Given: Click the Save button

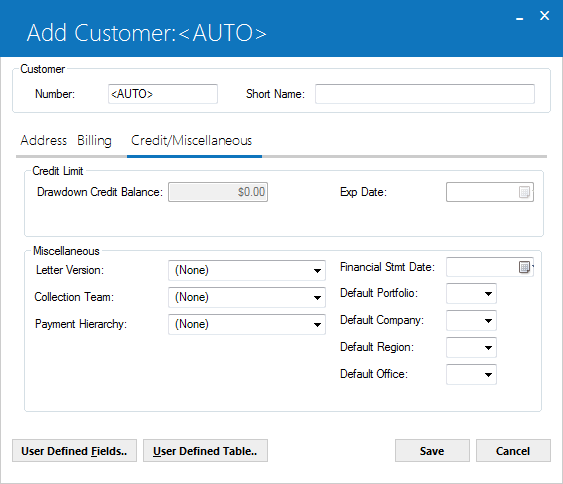Looking at the screenshot, I should coord(432,451).
